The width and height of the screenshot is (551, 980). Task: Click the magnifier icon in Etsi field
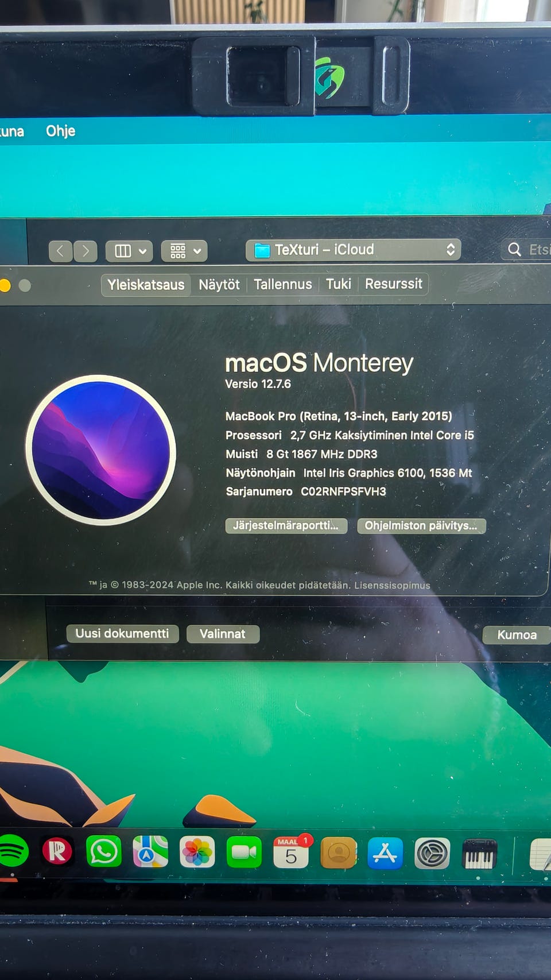click(x=515, y=250)
